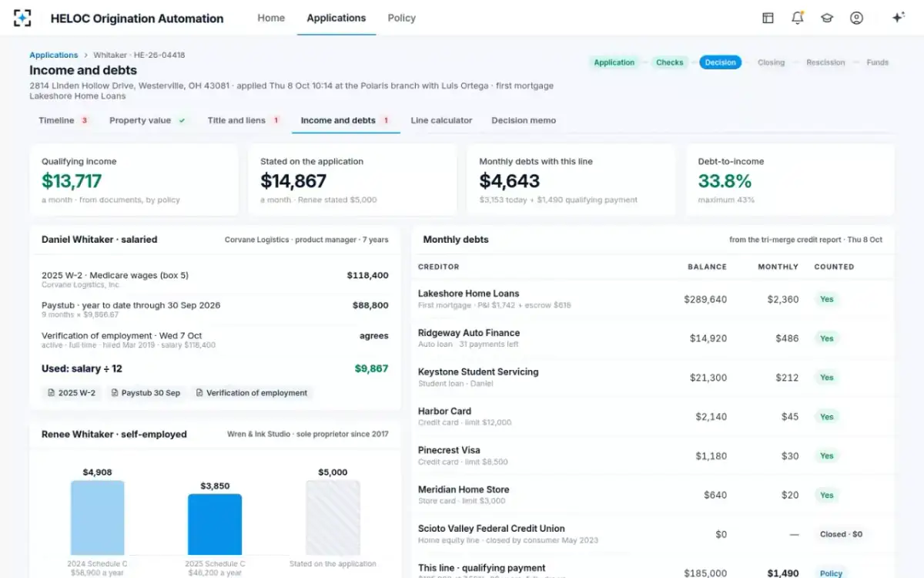924x578 pixels.
Task: Toggle Counted Yes for Pinecrest Visa
Action: point(827,456)
